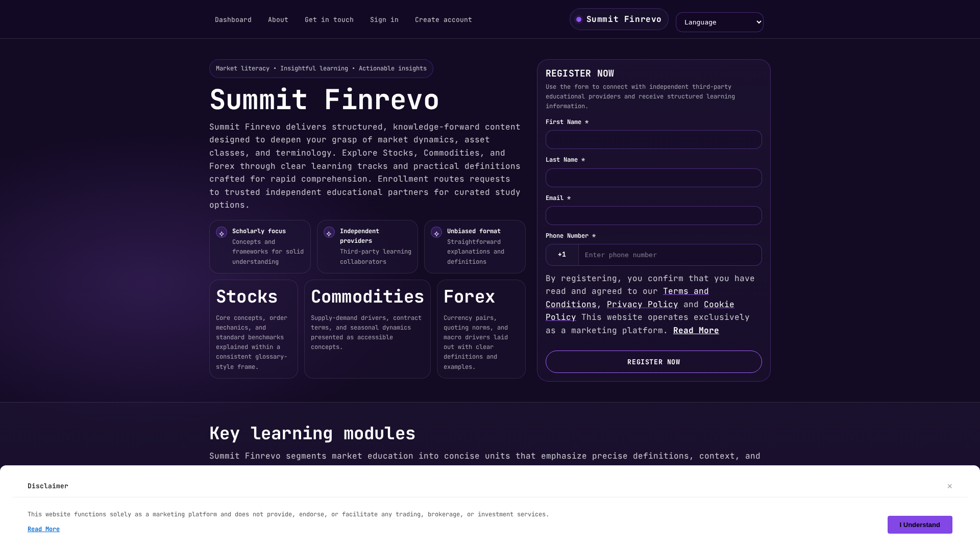
Task: Open the Language dropdown
Action: (720, 22)
